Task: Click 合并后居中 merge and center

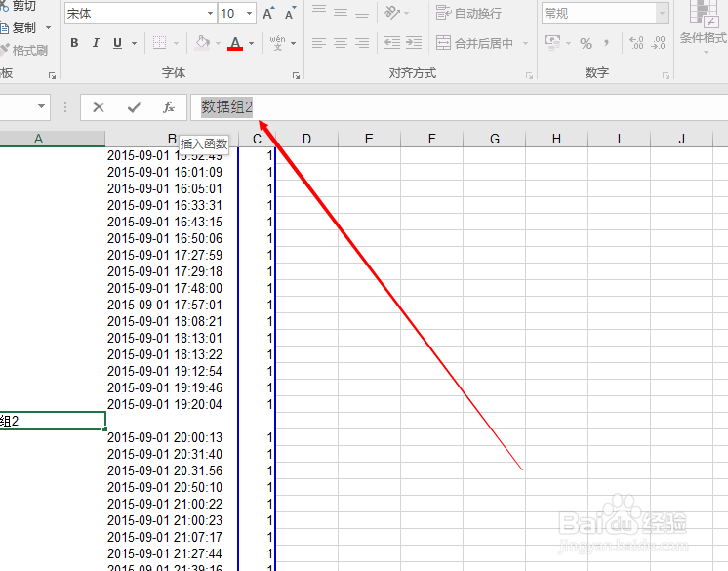Action: click(474, 43)
